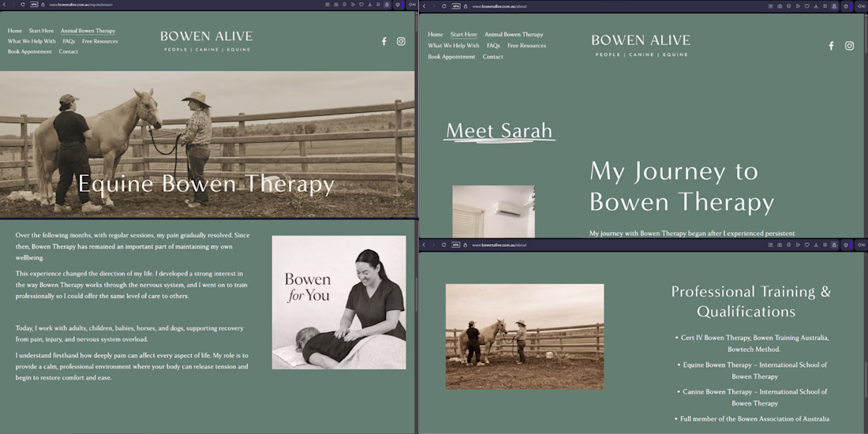Click the equinebowen address bar URL
Viewport: 868px width, 434px height.
(80, 5)
